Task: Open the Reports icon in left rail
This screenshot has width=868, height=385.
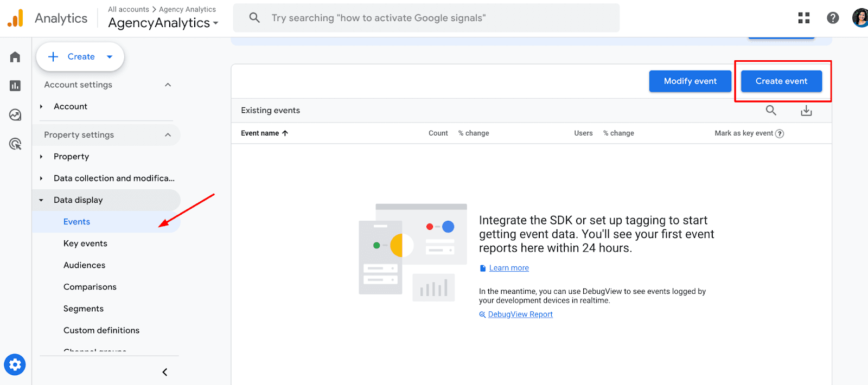Action: [x=15, y=86]
